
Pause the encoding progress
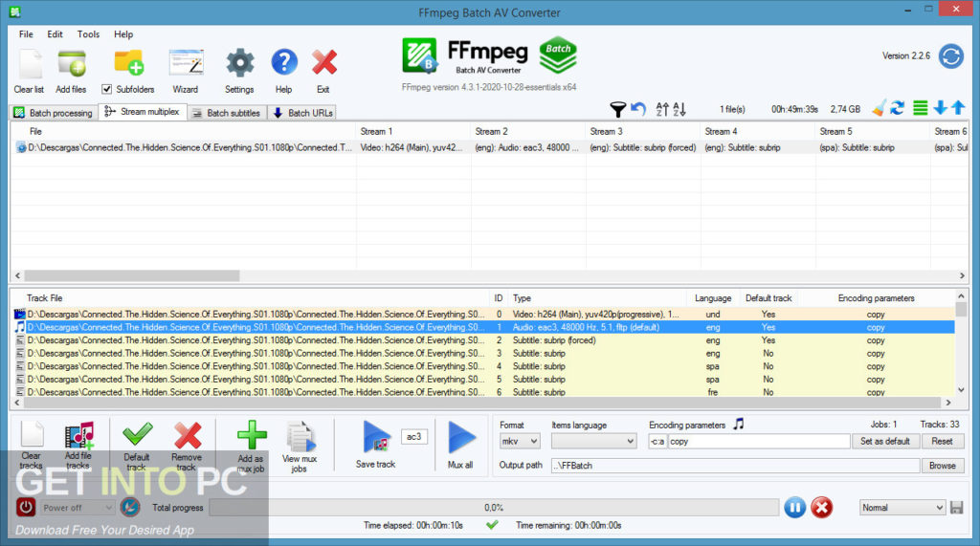point(794,507)
